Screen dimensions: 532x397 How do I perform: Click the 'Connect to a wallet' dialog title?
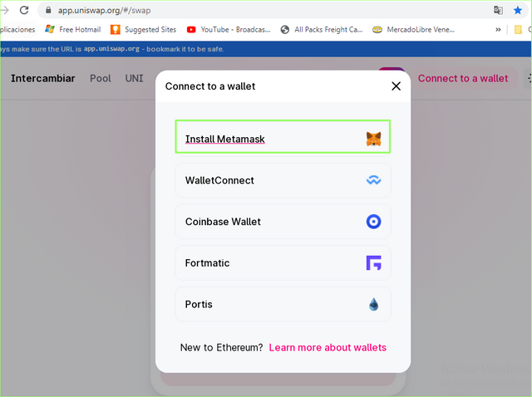click(x=210, y=86)
